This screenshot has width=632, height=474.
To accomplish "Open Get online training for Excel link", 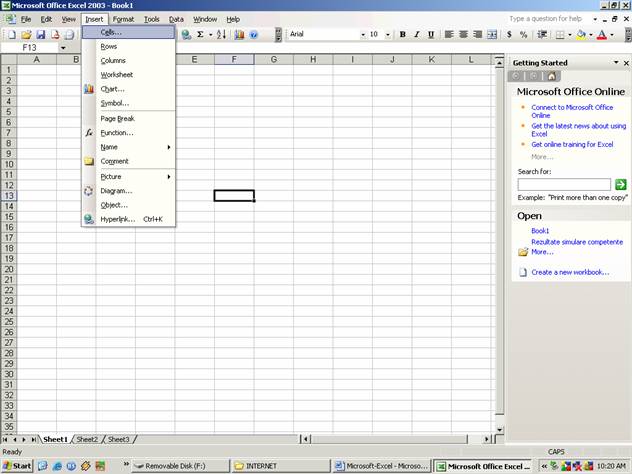I will 572,144.
